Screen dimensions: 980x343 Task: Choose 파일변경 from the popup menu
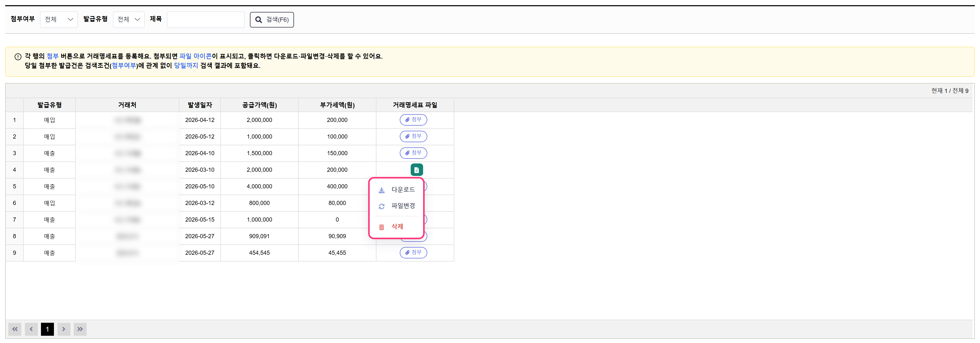point(396,206)
